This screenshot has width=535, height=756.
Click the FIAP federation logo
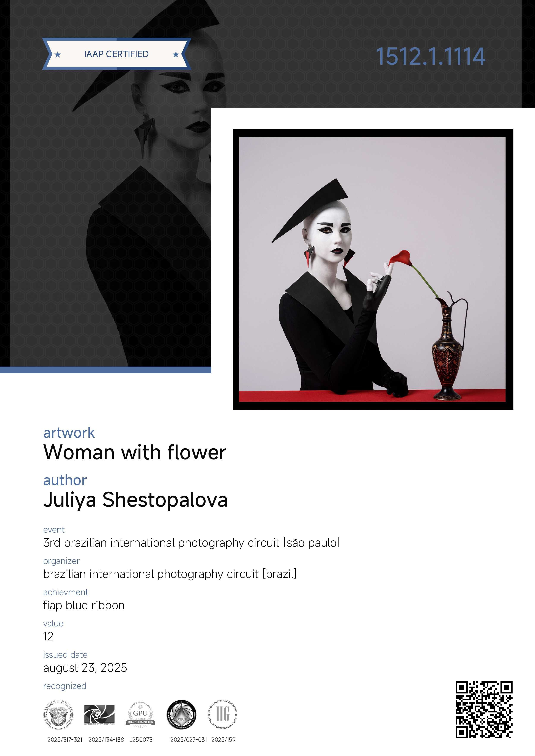pos(58,715)
